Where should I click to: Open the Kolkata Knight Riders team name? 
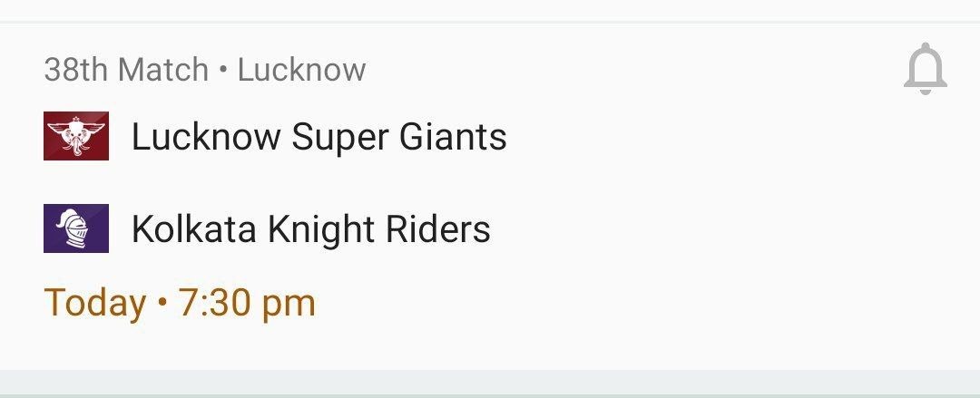click(310, 229)
